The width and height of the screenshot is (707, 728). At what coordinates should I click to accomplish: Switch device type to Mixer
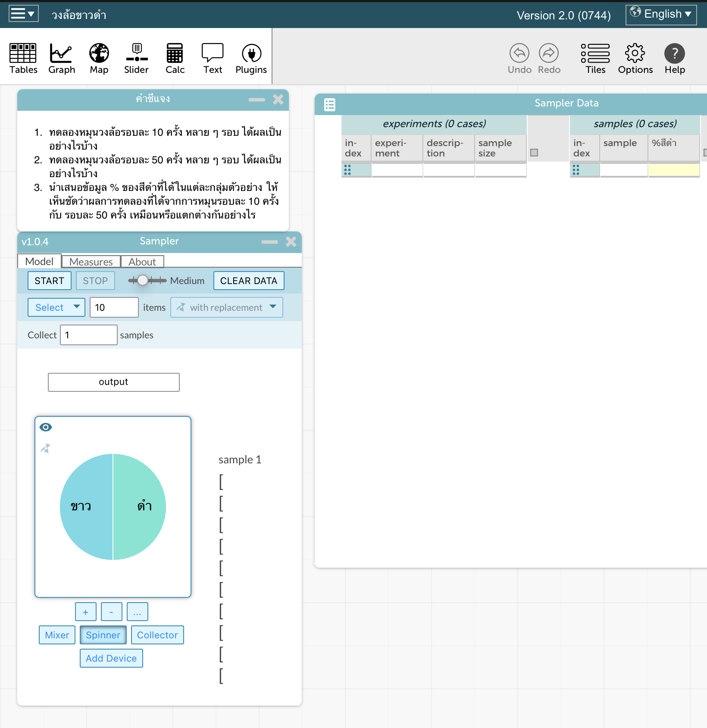pyautogui.click(x=57, y=635)
